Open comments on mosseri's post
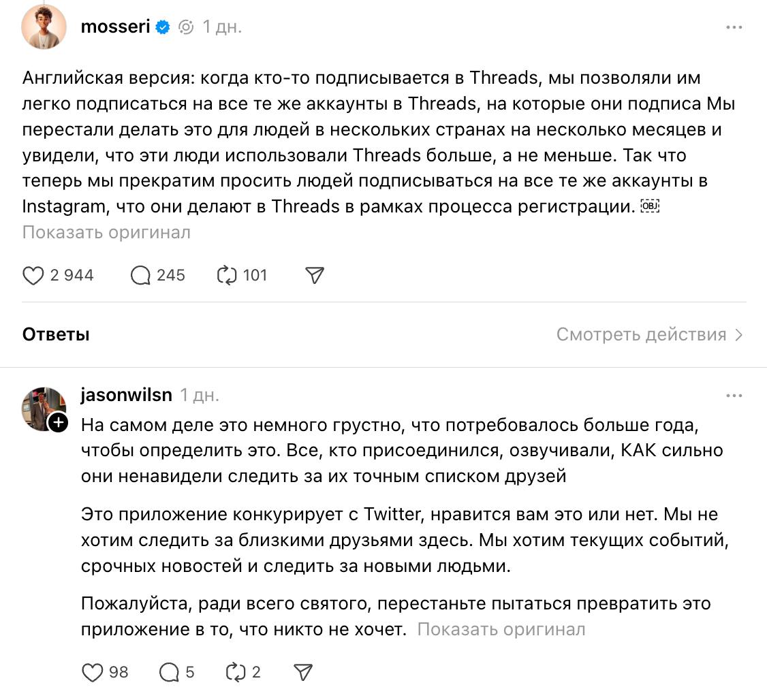767x700 pixels. coord(140,274)
